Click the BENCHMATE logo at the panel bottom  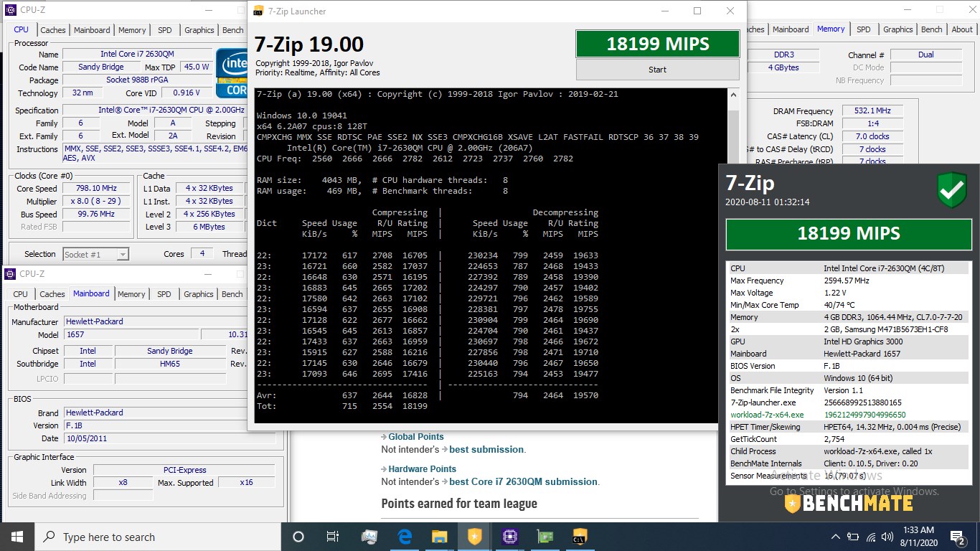pyautogui.click(x=848, y=503)
